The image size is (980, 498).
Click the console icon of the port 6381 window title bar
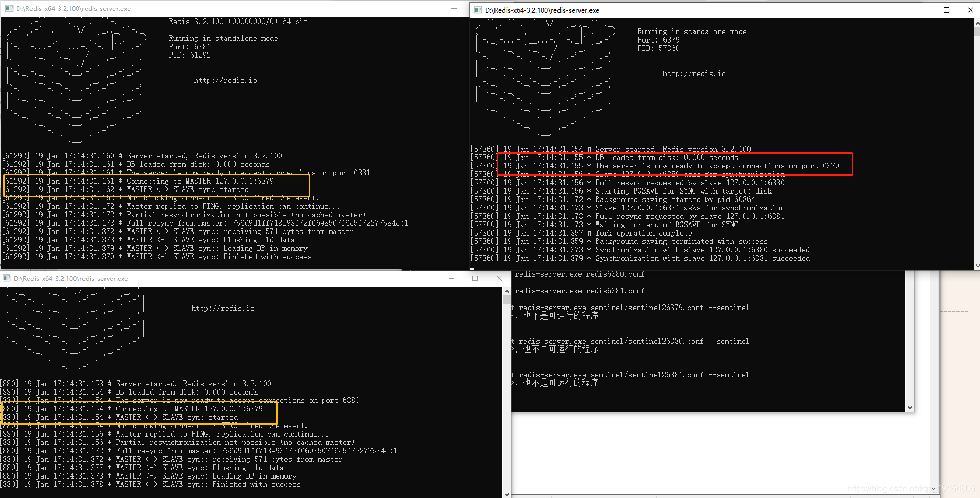tap(8, 8)
